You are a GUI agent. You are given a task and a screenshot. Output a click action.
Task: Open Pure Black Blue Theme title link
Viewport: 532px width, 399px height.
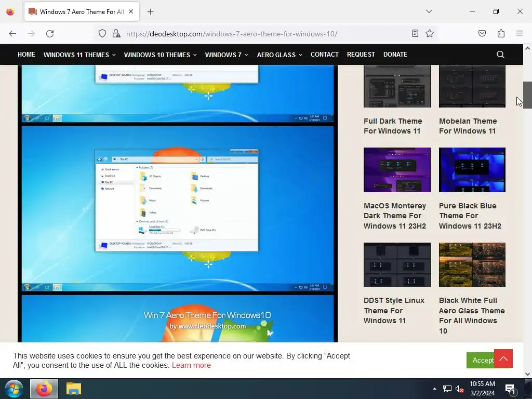click(470, 216)
